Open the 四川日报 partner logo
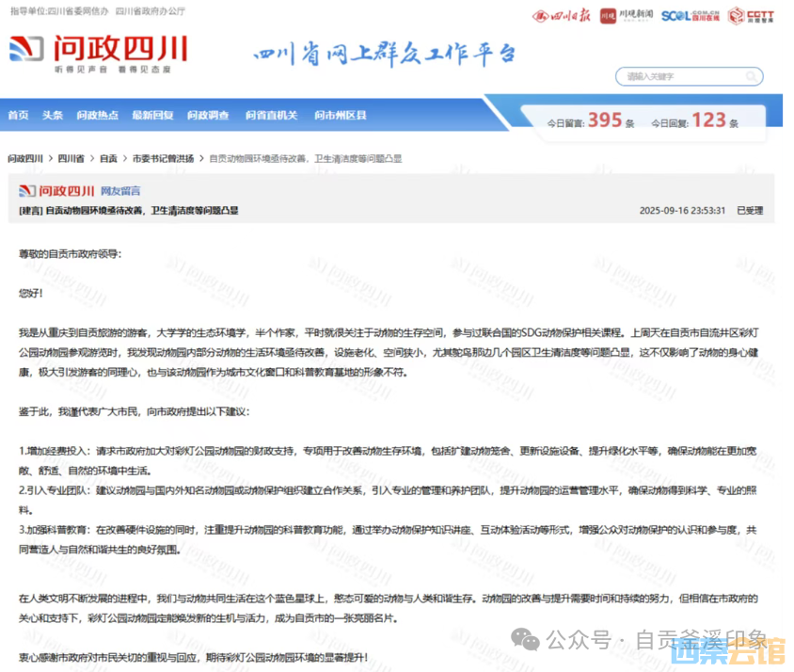The width and height of the screenshot is (794, 672). coord(564,16)
